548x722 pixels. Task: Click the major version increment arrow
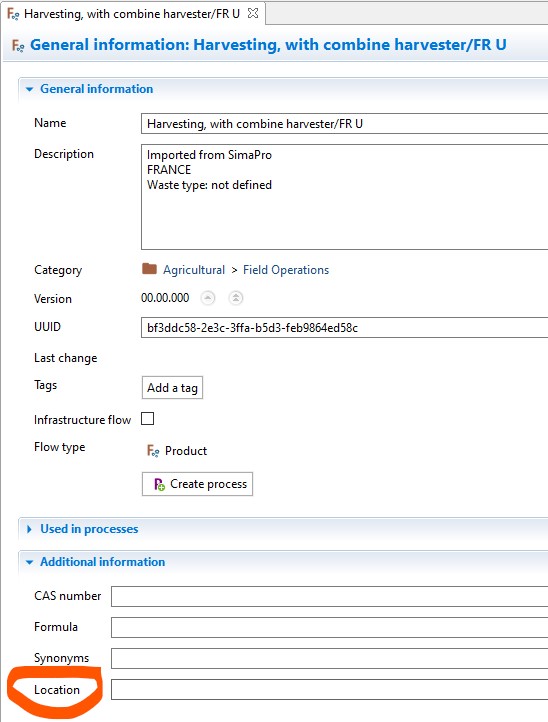(x=236, y=298)
